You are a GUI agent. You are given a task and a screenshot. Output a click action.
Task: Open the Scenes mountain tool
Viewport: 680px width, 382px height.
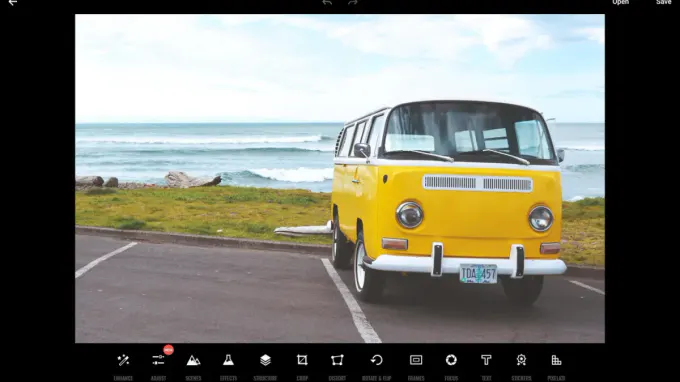(x=193, y=360)
